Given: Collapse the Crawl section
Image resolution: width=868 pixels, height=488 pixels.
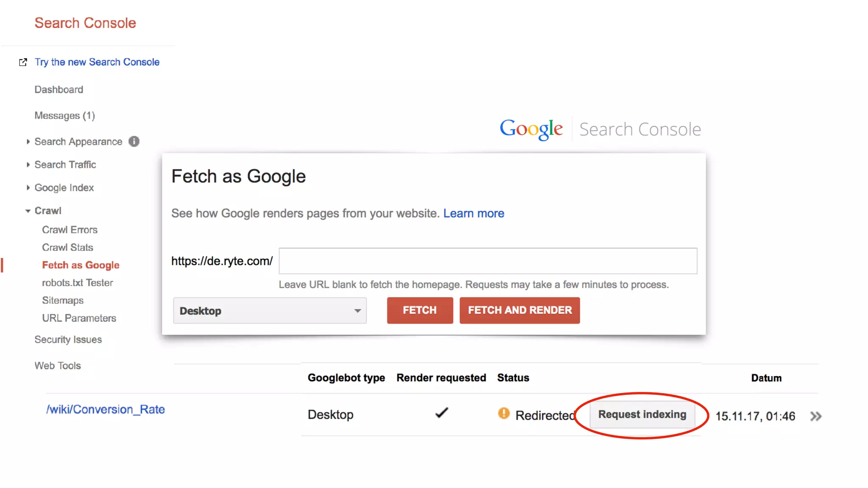Looking at the screenshot, I should point(28,211).
